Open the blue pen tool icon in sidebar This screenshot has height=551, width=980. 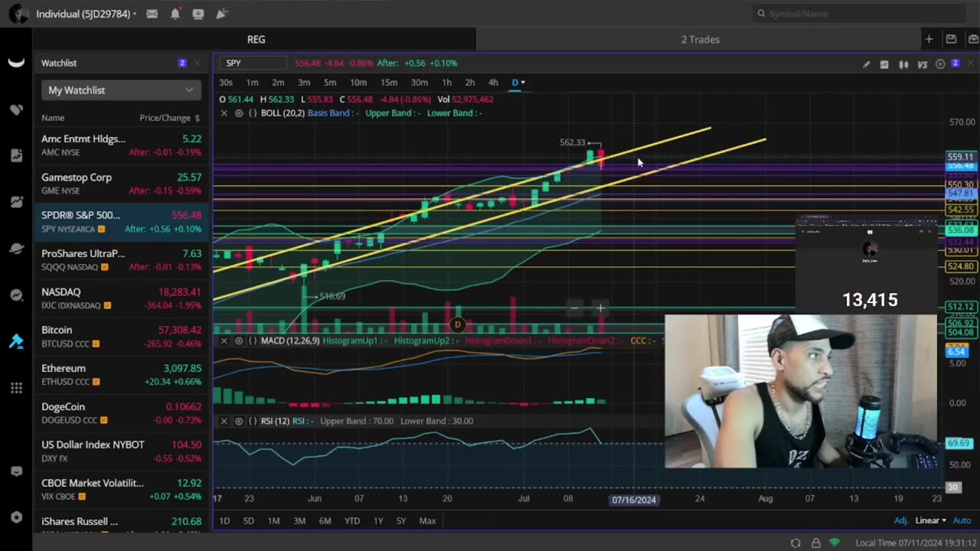[x=16, y=341]
